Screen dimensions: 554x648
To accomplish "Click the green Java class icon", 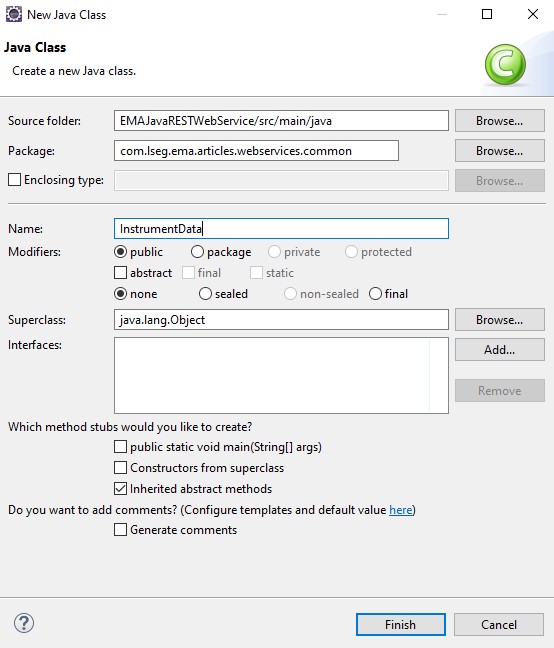I will [x=505, y=64].
